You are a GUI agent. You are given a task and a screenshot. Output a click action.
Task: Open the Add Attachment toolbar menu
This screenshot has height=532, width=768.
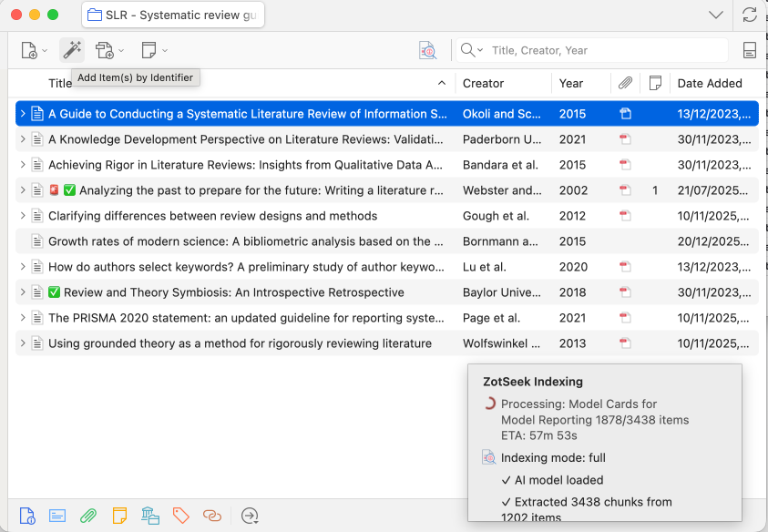108,50
